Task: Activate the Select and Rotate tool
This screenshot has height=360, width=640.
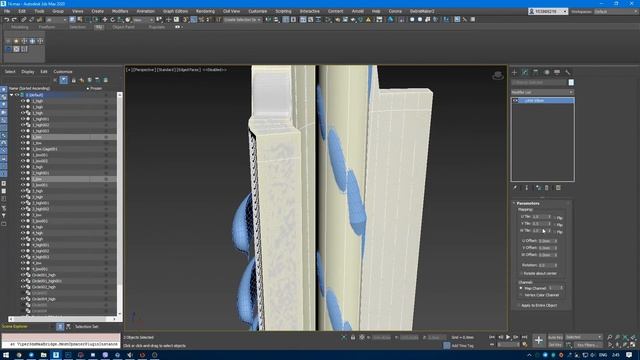Action: (113, 20)
